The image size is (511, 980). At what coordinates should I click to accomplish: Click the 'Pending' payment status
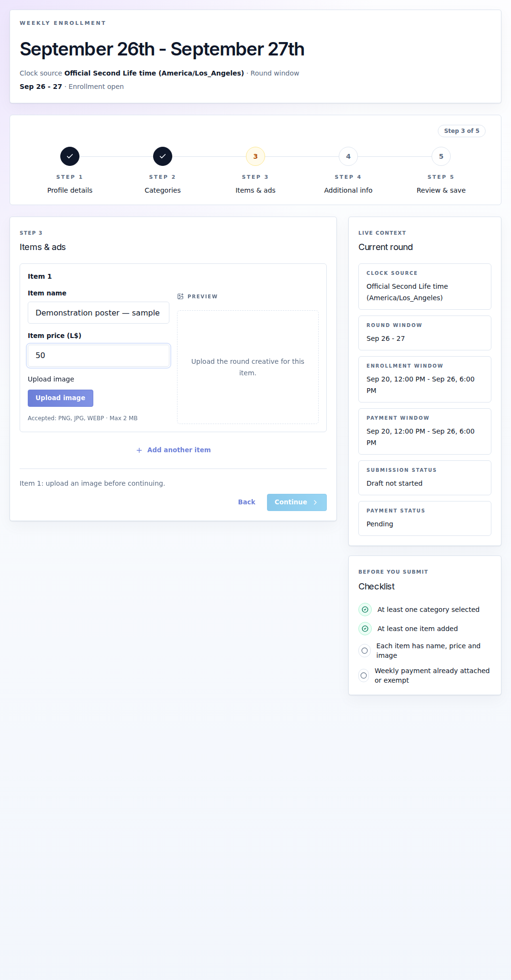tap(380, 524)
